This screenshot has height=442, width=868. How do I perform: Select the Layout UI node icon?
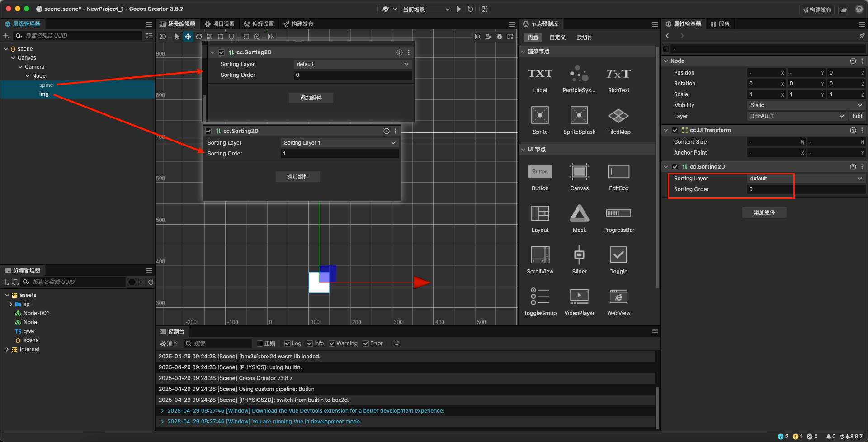540,213
